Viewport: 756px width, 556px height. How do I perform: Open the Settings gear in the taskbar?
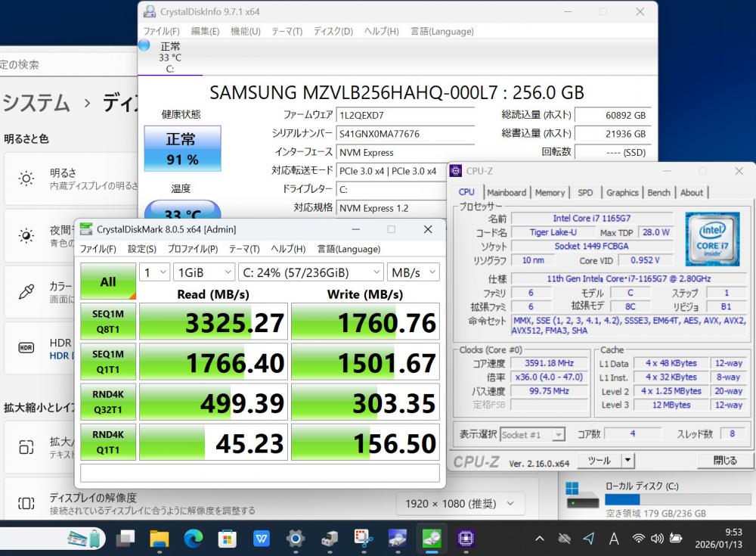(x=296, y=538)
